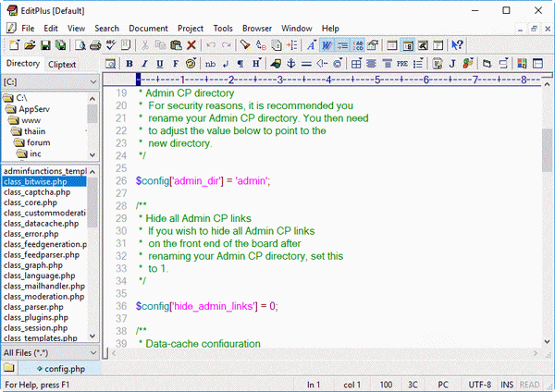555x392 pixels.
Task: Apply Bold HTML tag button
Action: coord(130,64)
